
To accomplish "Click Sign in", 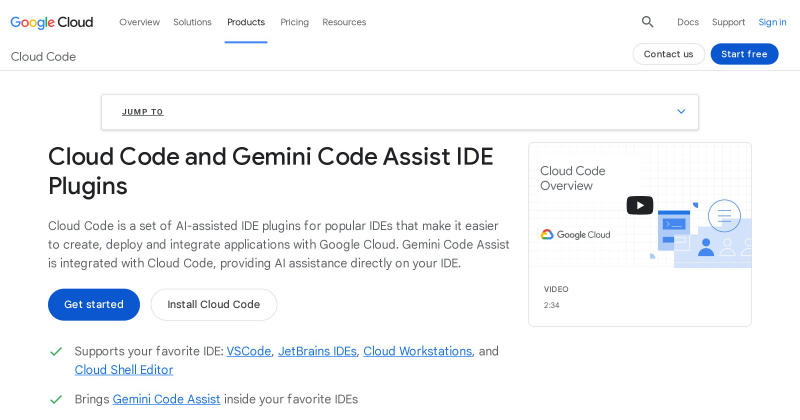I will coord(772,22).
